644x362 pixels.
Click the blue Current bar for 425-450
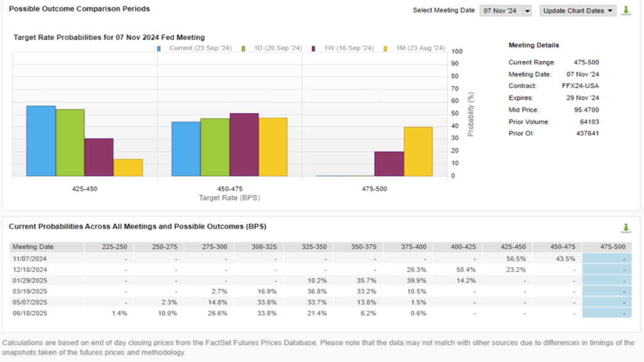[x=41, y=141]
